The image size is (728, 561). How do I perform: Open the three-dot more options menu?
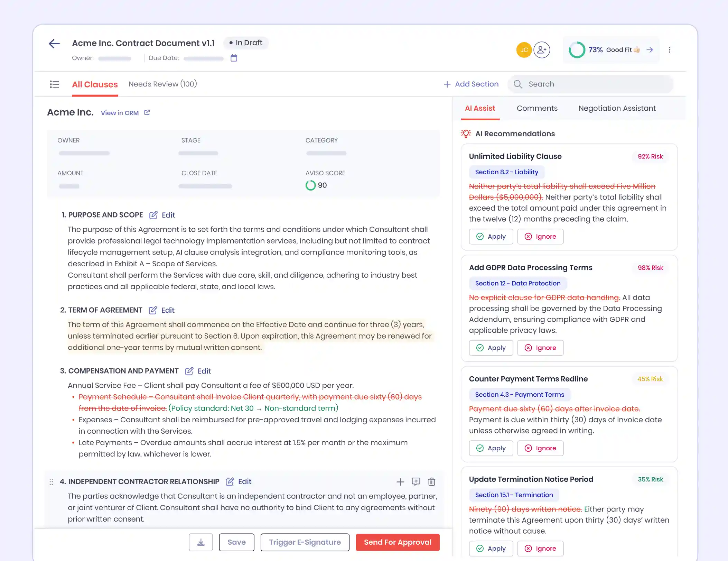coord(670,50)
